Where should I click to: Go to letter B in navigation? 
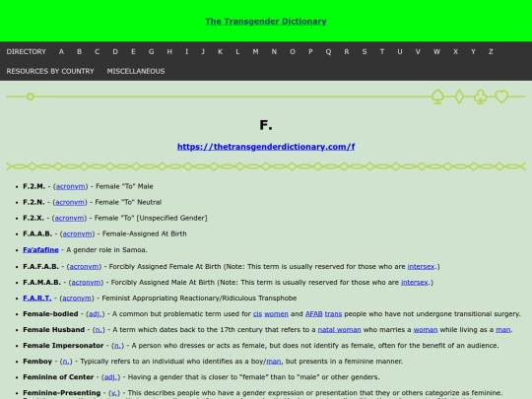tap(79, 51)
